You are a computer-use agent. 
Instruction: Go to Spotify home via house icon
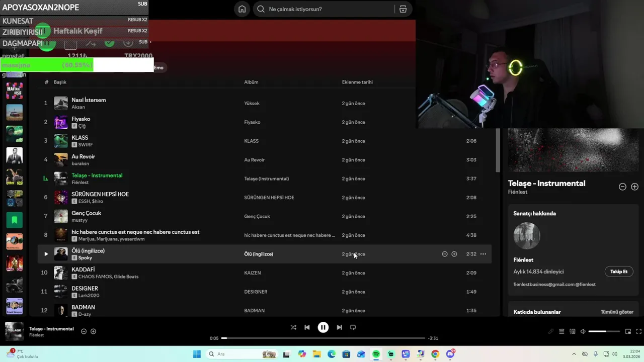click(242, 9)
